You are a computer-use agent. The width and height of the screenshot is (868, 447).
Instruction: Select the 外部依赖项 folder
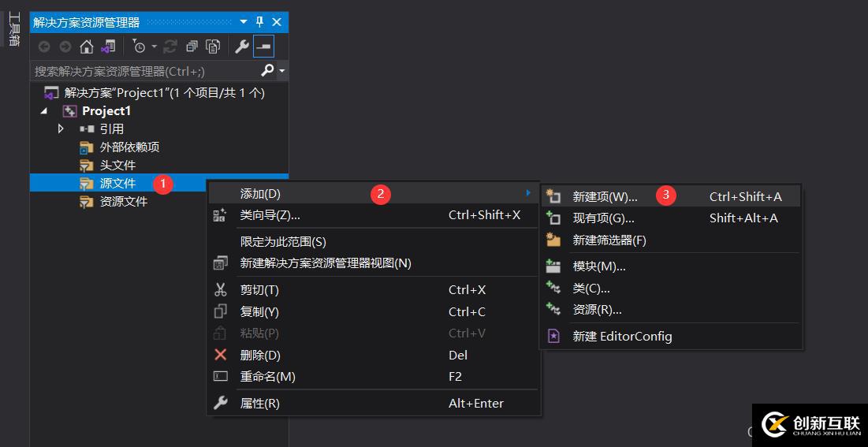pyautogui.click(x=120, y=147)
